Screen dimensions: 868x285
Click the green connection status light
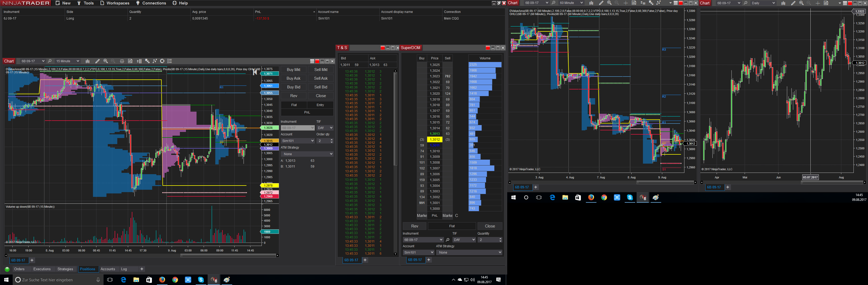pyautogui.click(x=7, y=269)
